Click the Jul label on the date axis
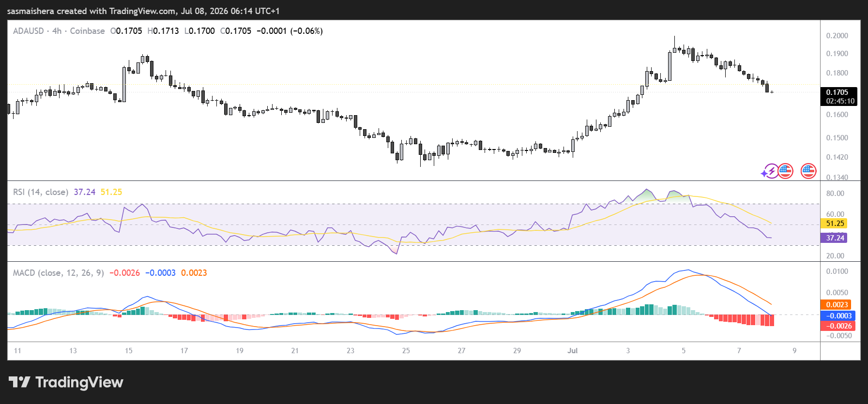Viewport: 868px width, 404px height. [573, 351]
